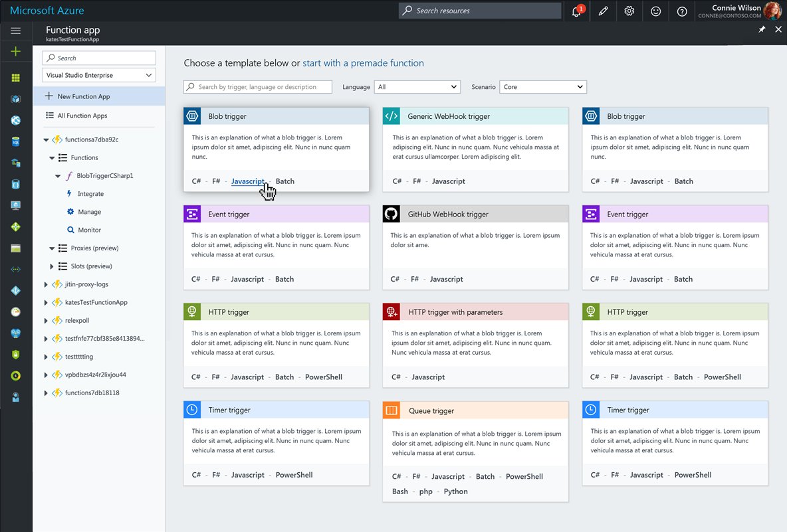Choose Python in the Queue trigger card
The image size is (787, 532).
pyautogui.click(x=456, y=491)
